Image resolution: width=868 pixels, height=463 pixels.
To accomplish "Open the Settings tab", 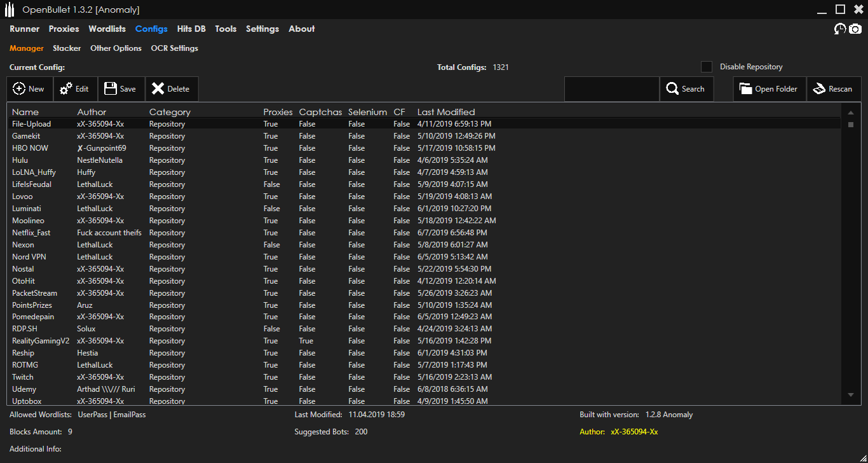I will (x=262, y=29).
